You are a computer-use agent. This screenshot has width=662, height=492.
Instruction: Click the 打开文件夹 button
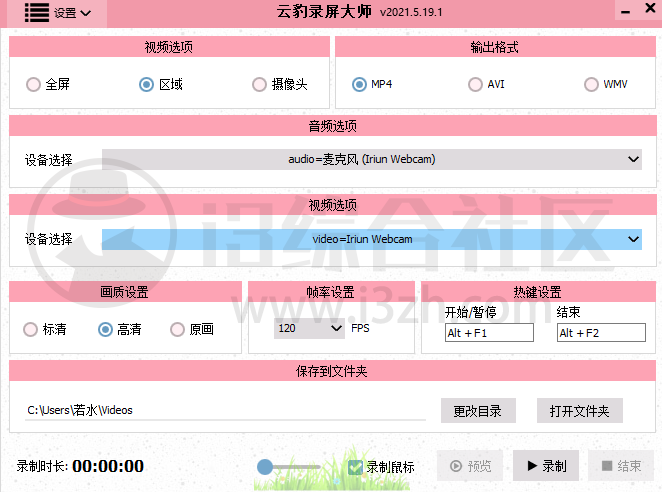pyautogui.click(x=580, y=410)
